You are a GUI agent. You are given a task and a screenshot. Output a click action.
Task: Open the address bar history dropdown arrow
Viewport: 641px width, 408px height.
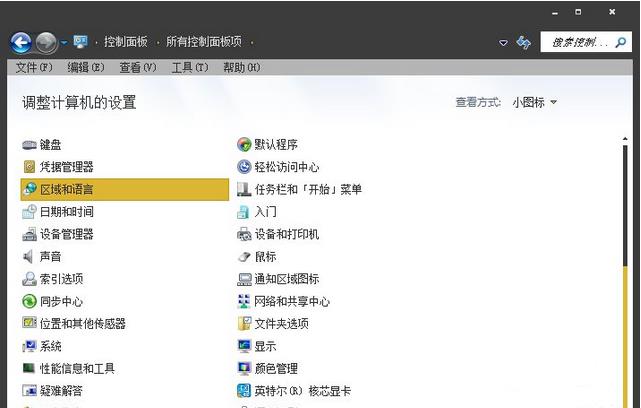503,43
